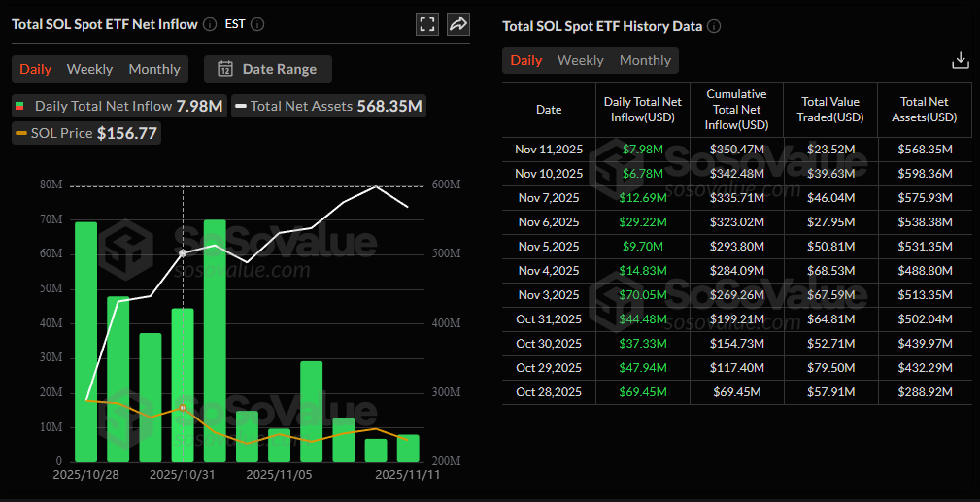Click the highlighted data point on the white line
Image resolution: width=980 pixels, height=502 pixels.
point(183,252)
